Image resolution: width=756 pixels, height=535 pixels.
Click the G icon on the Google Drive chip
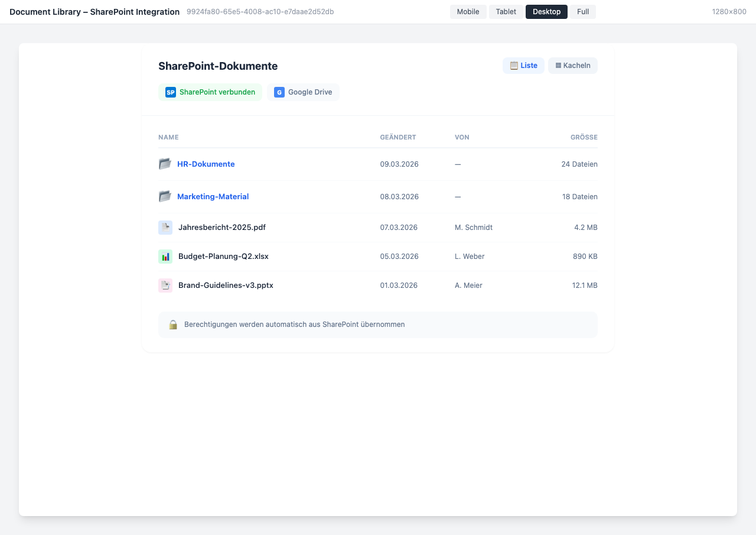(x=279, y=92)
